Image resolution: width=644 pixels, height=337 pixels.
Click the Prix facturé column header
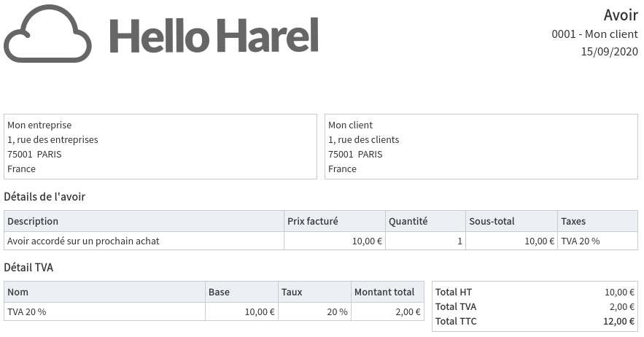pos(312,221)
